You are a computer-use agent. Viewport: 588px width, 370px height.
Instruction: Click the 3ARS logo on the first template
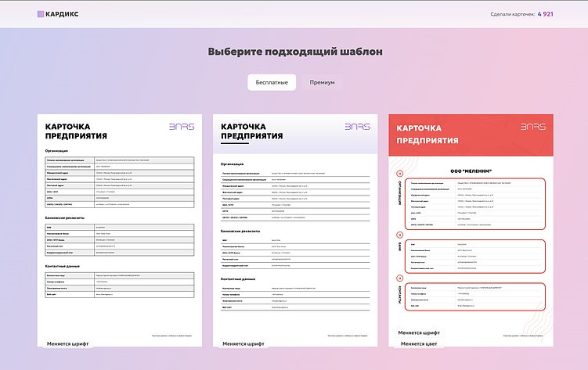pyautogui.click(x=182, y=127)
